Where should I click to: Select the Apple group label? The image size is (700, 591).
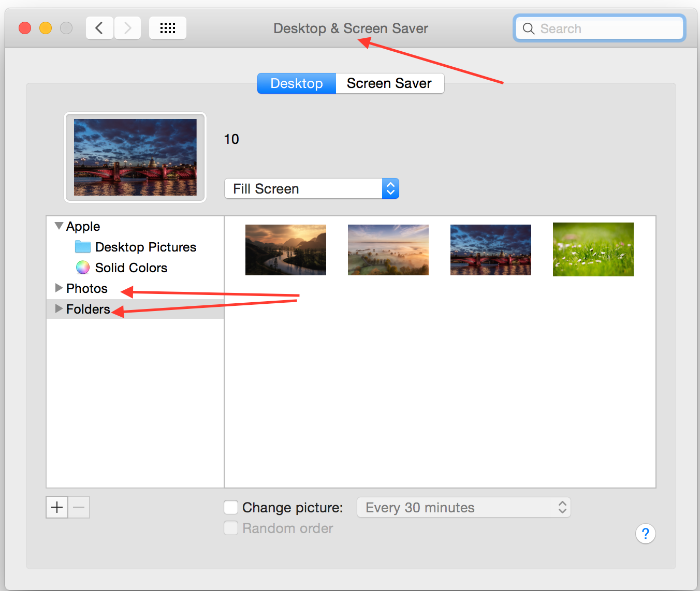click(x=83, y=227)
